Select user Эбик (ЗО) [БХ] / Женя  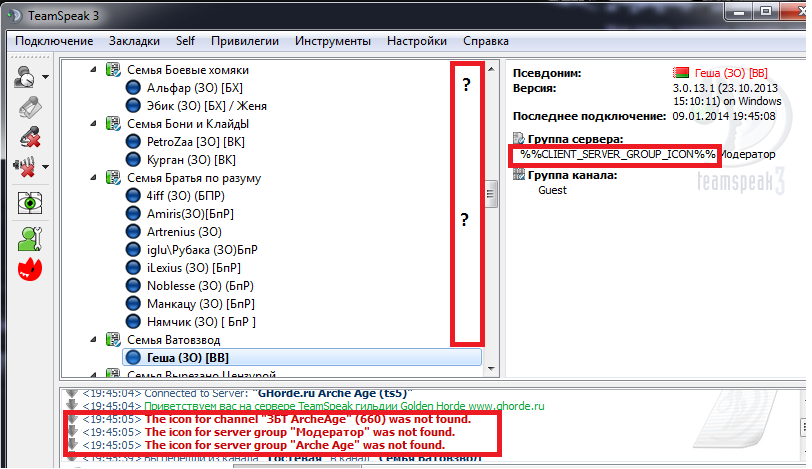click(207, 106)
